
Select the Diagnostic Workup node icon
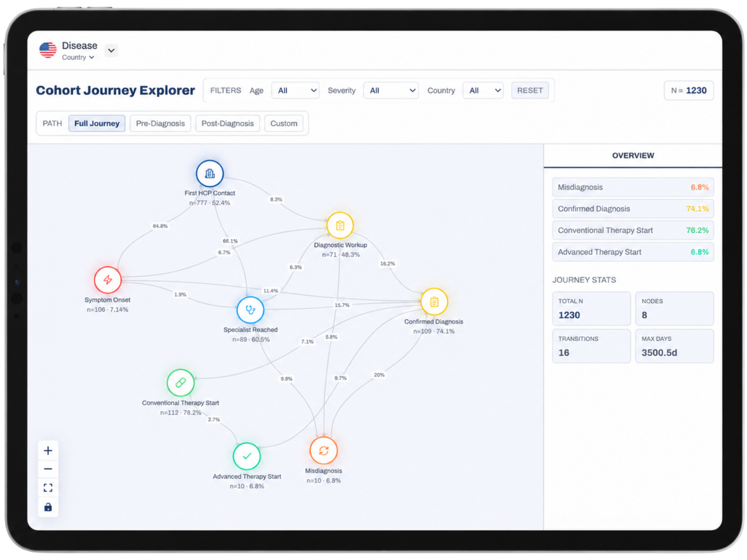(x=340, y=225)
